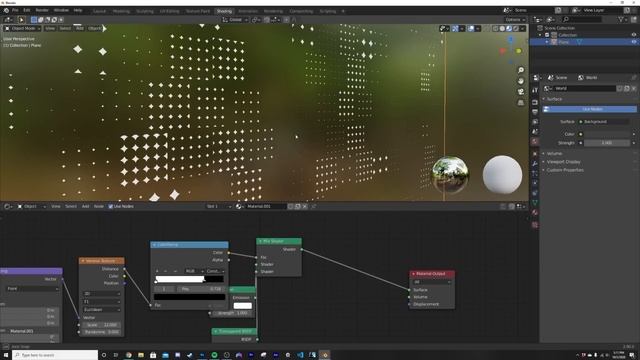This screenshot has width=640, height=360.
Task: Click the zoom viewport magnifier icon
Action: coord(521,70)
